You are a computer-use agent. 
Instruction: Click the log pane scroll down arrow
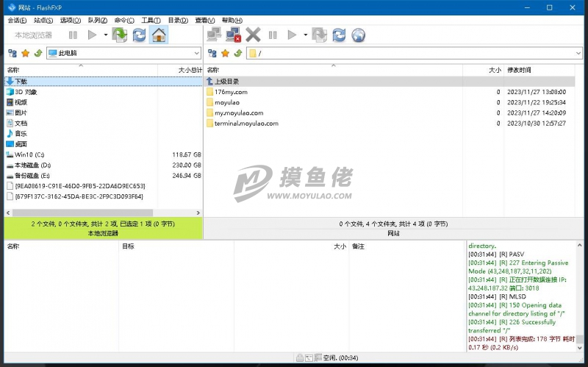(x=579, y=348)
